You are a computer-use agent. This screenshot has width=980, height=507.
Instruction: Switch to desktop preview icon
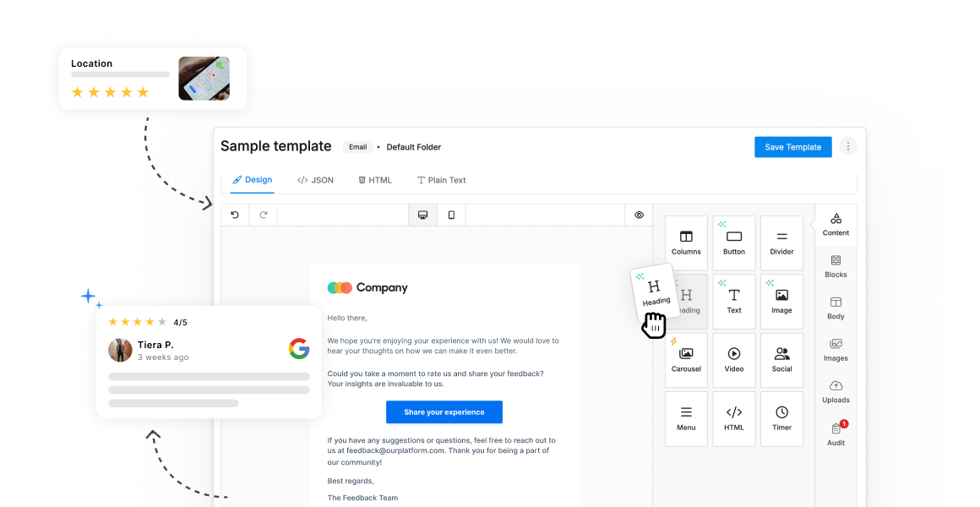423,215
